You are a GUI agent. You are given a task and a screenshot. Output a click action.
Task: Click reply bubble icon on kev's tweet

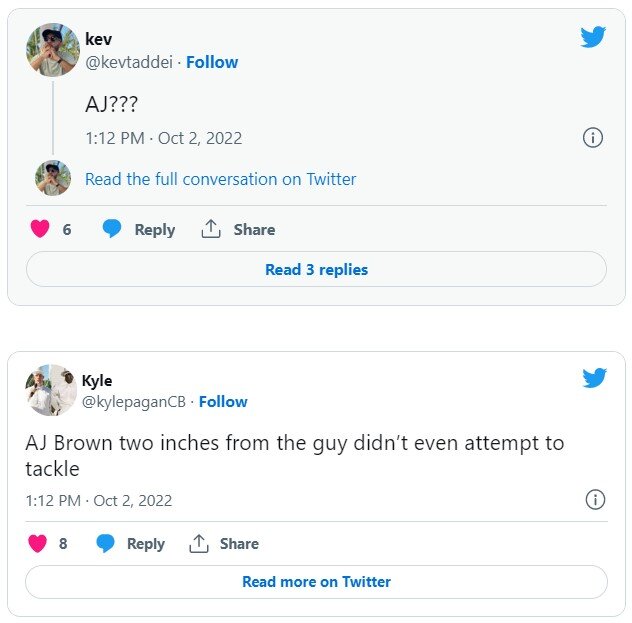pyautogui.click(x=112, y=229)
